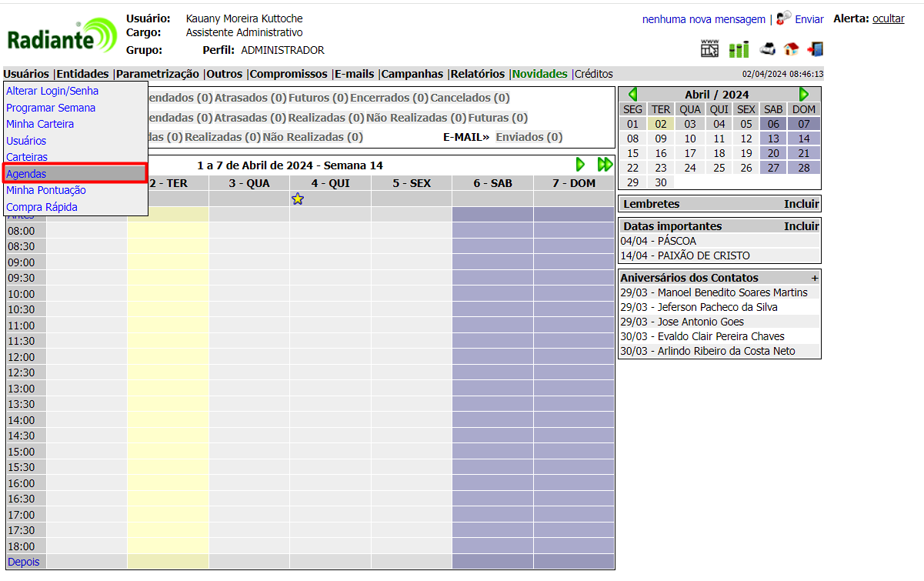Click the Enviar message link
Screen dimensions: 924x581
click(x=809, y=19)
